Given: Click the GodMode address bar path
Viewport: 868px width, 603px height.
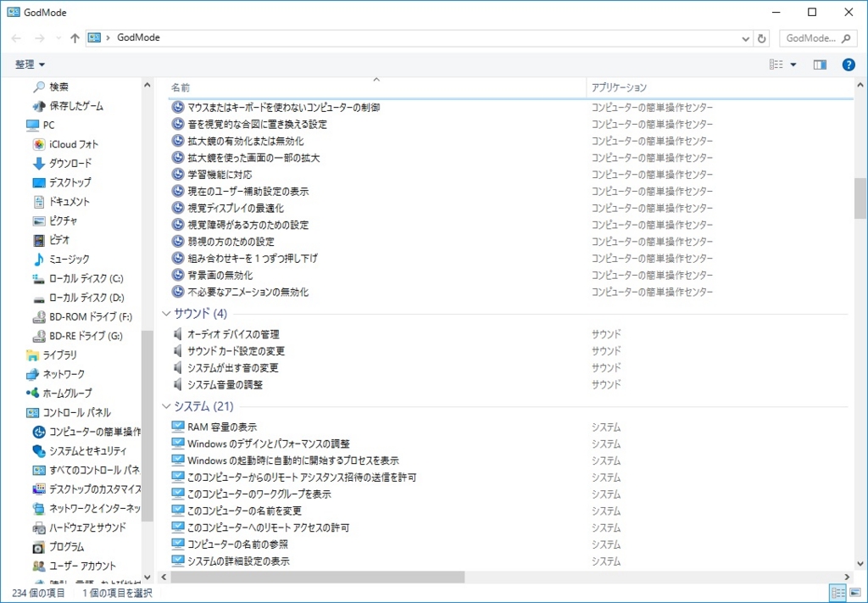Looking at the screenshot, I should pos(138,37).
